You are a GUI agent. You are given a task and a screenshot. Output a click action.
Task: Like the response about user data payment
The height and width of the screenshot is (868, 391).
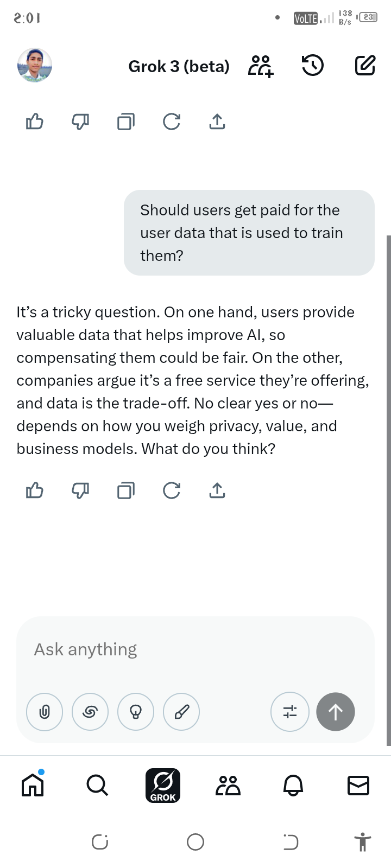[35, 490]
